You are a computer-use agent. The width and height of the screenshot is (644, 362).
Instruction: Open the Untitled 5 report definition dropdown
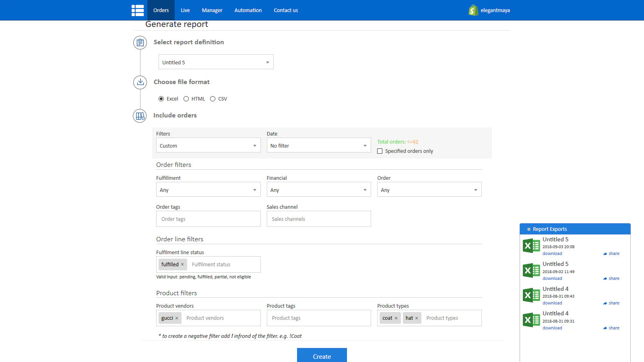216,62
